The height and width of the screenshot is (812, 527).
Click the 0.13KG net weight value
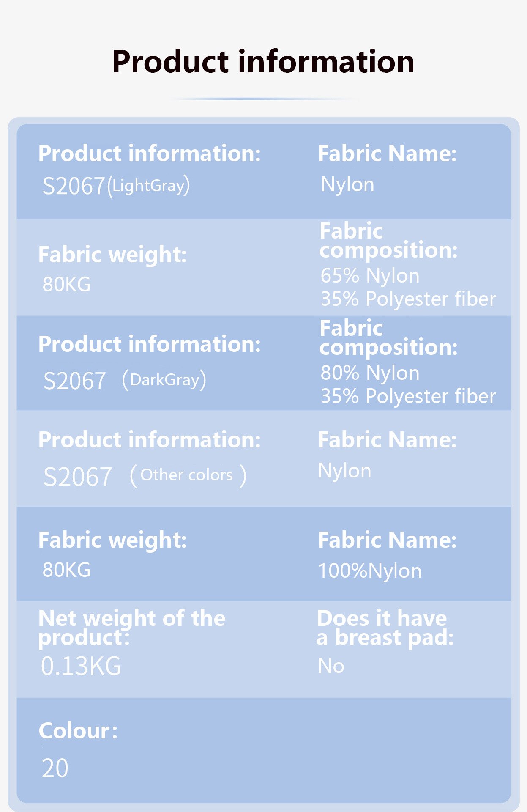(81, 666)
